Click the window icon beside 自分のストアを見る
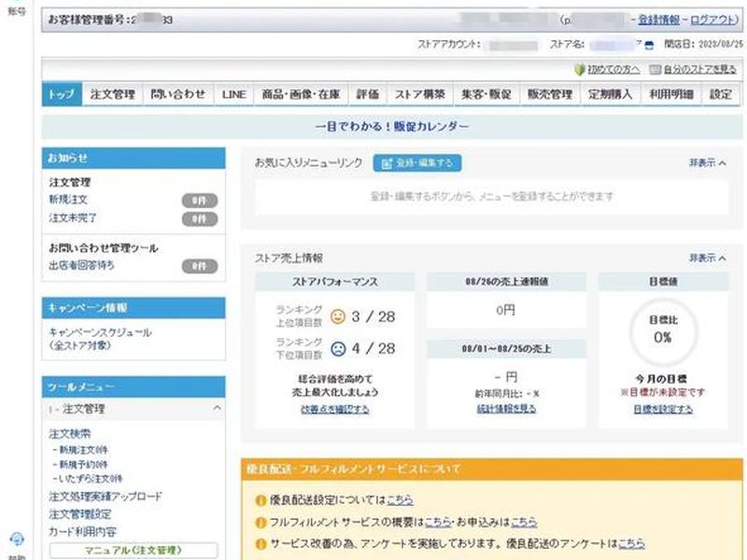 655,69
